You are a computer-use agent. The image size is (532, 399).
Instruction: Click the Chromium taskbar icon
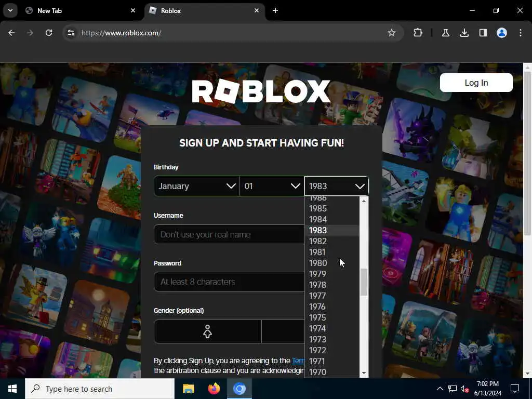click(x=239, y=389)
